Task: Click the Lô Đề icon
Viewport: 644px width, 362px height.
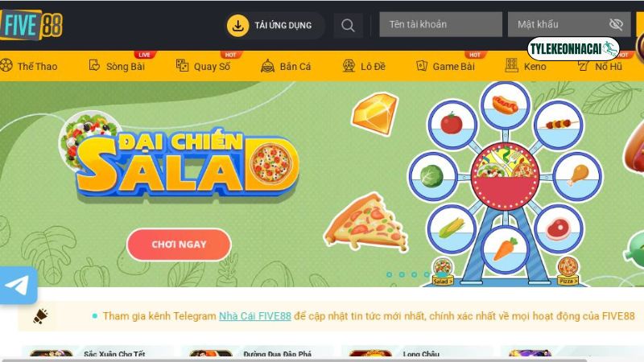Action: click(349, 66)
